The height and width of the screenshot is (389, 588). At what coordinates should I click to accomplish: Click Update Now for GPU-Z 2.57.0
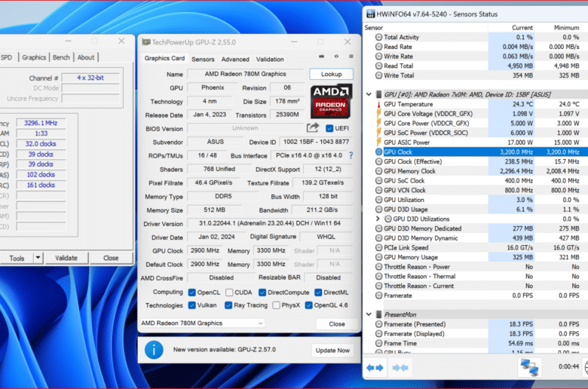click(332, 350)
